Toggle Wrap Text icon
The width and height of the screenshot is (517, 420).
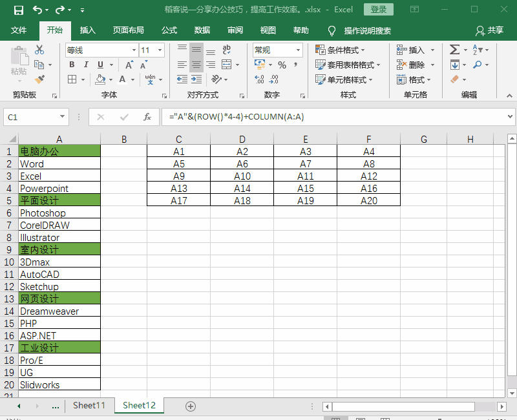(227, 50)
